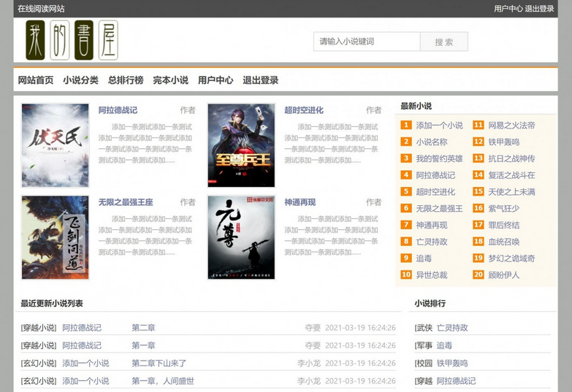
Task: Click 退出登录 in the top dark bar
Action: (540, 9)
